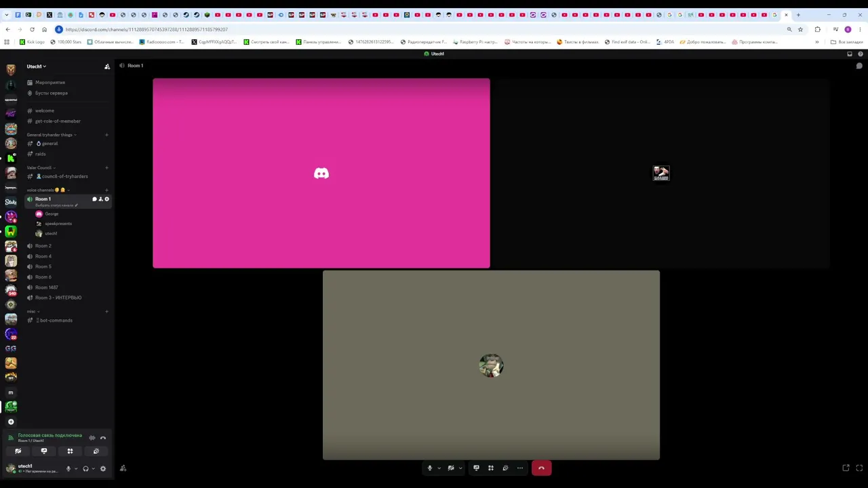
Task: Toggle microphone mute in the user panel
Action: (68, 468)
